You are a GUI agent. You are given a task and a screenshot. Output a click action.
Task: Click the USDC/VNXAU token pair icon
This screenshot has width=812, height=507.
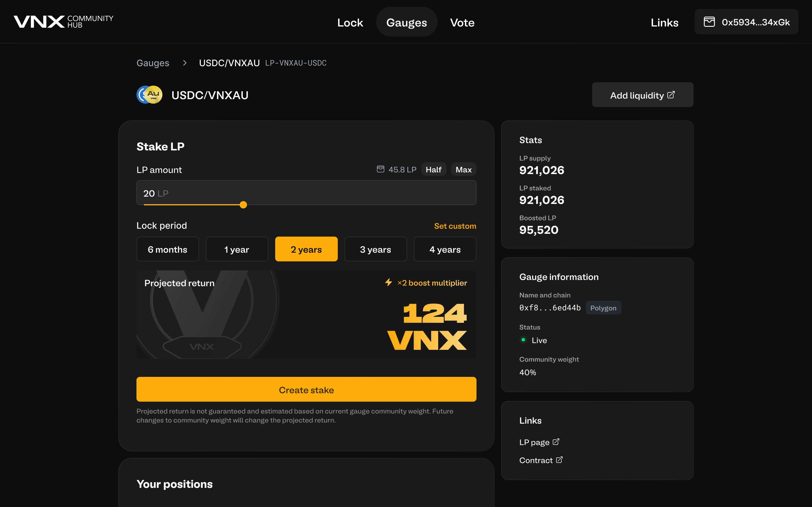[x=149, y=95]
